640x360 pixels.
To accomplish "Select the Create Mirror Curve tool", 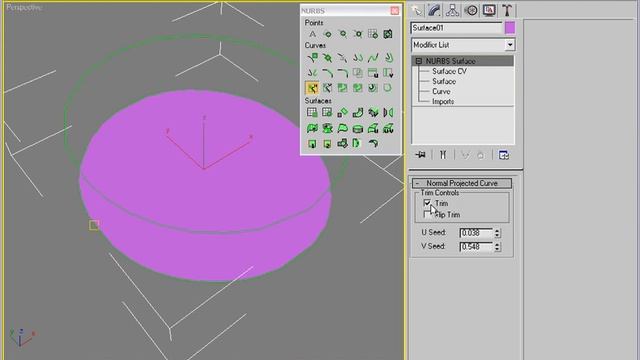I will (312, 73).
